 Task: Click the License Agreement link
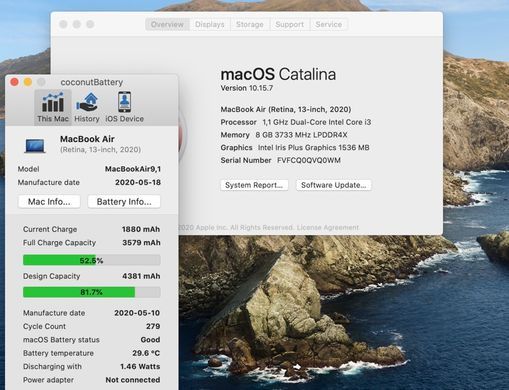[328, 227]
